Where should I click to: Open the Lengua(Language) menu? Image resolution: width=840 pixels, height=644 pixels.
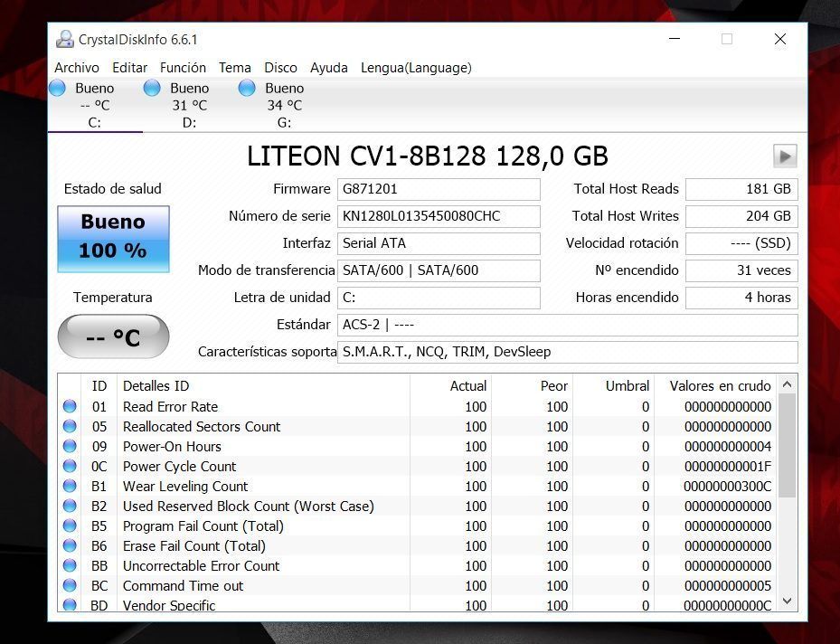coord(416,68)
